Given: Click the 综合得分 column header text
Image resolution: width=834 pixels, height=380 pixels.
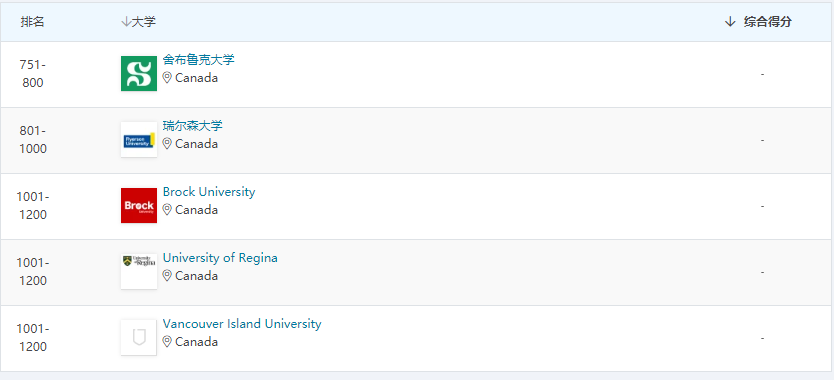Looking at the screenshot, I should point(768,22).
